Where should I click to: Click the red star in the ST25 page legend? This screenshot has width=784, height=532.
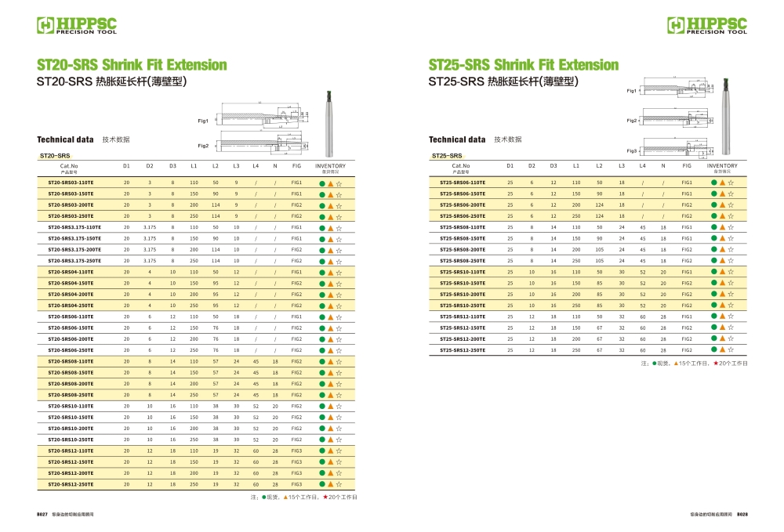tap(716, 364)
